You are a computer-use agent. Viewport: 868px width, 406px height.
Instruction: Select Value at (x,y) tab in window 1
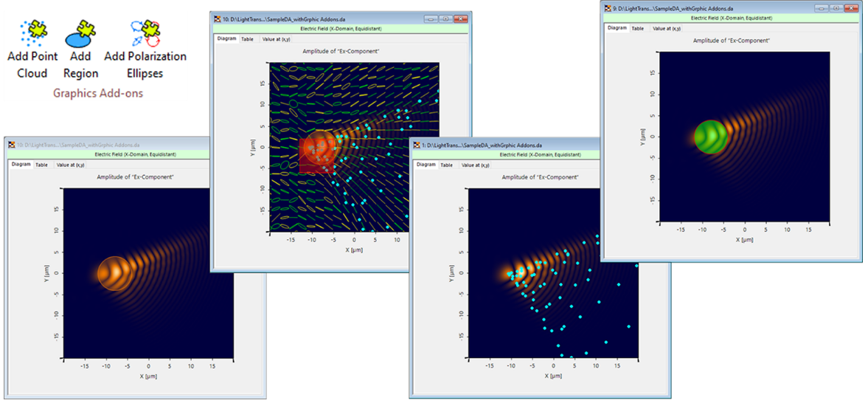pyautogui.click(x=476, y=165)
